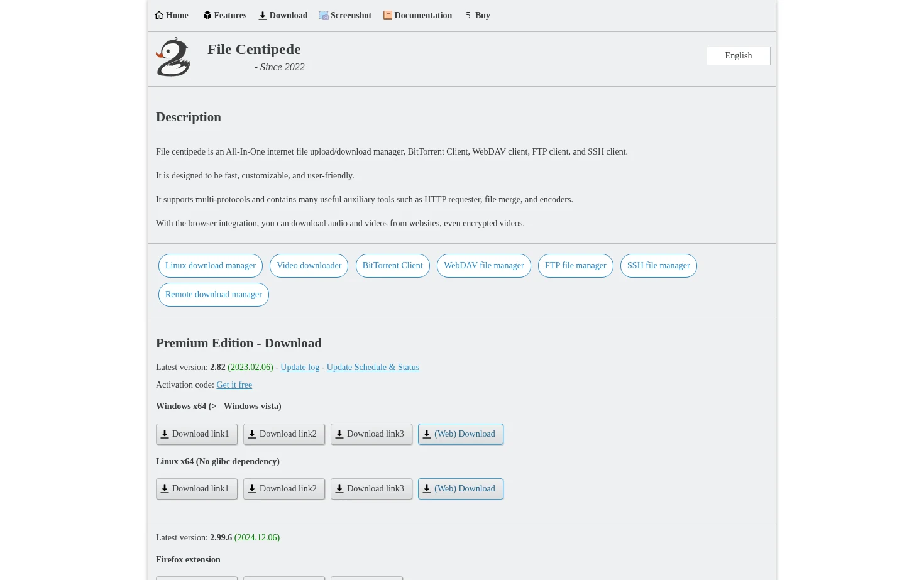The height and width of the screenshot is (580, 924).
Task: Click download icon on Linux Download link3
Action: [339, 489]
